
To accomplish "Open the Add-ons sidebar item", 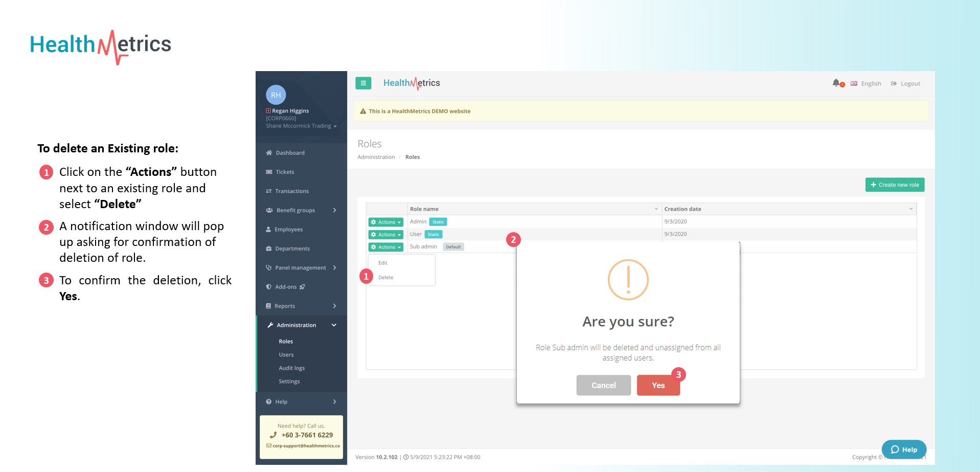I will point(286,287).
